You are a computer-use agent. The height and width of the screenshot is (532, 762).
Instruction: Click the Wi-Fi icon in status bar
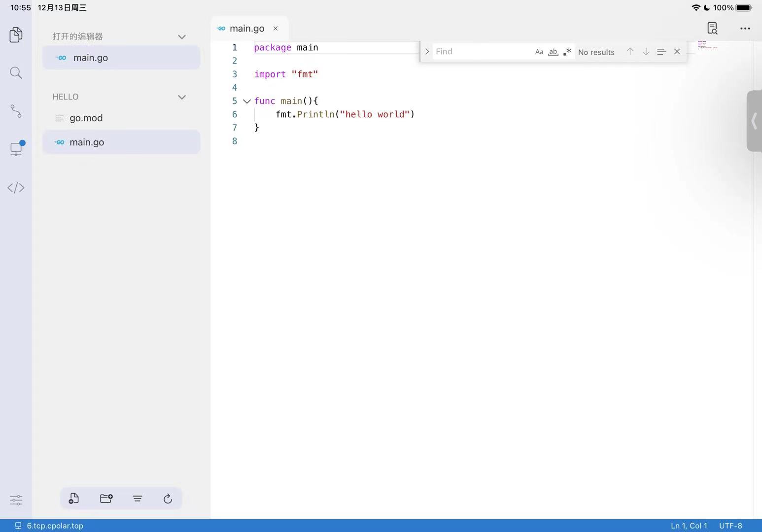pyautogui.click(x=696, y=7)
